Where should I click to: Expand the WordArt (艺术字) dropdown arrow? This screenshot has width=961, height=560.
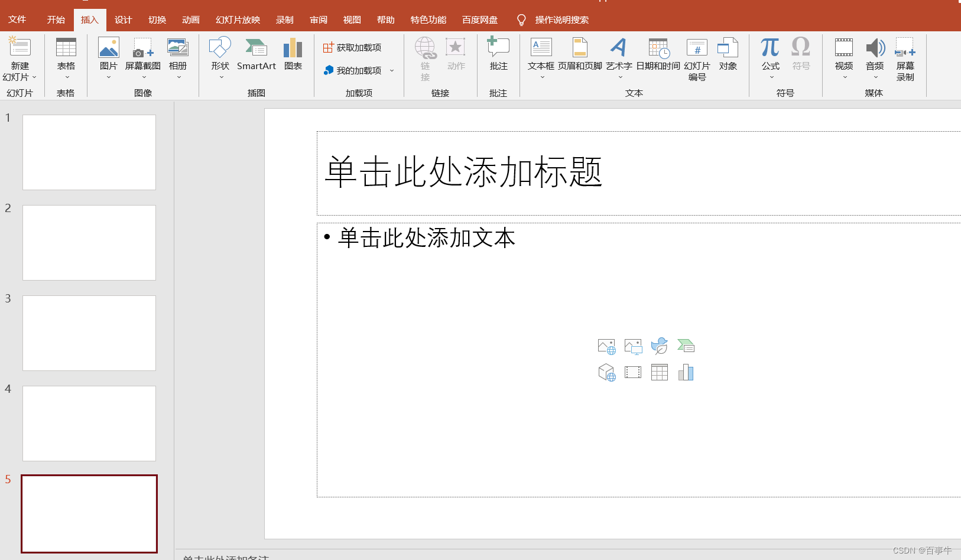point(620,77)
